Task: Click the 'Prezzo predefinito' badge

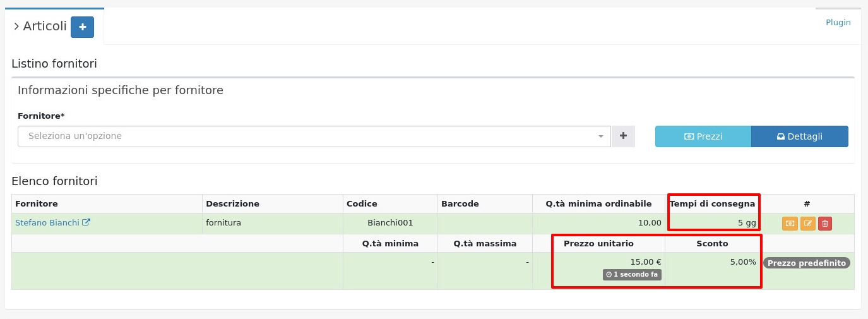Action: (x=806, y=263)
